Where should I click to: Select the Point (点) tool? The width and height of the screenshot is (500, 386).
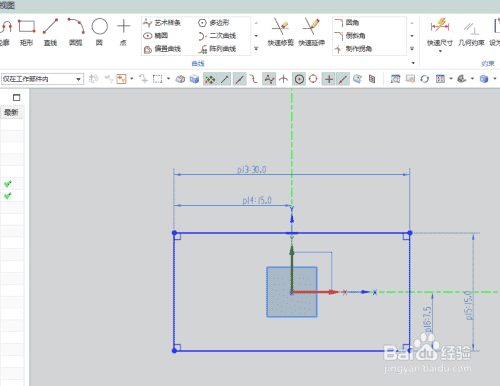(123, 32)
